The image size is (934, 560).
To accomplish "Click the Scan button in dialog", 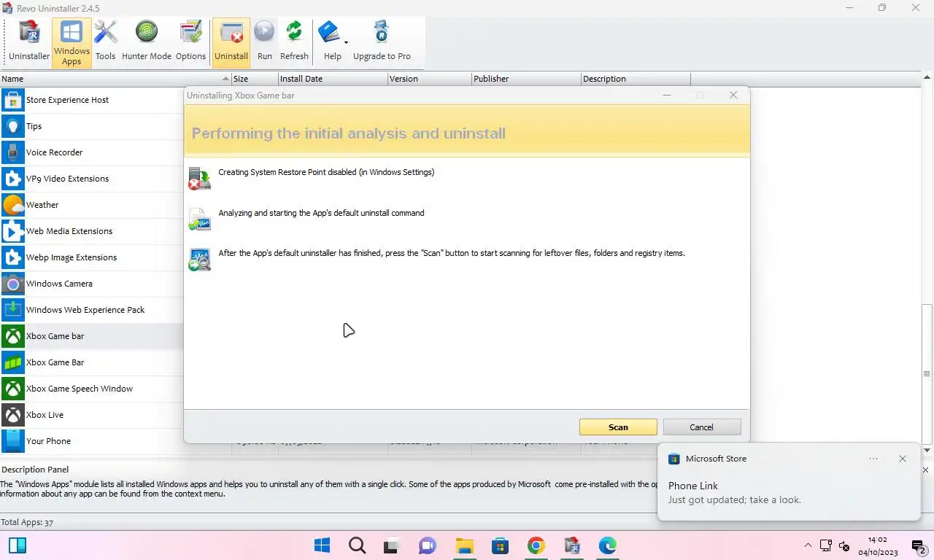I will pos(618,427).
